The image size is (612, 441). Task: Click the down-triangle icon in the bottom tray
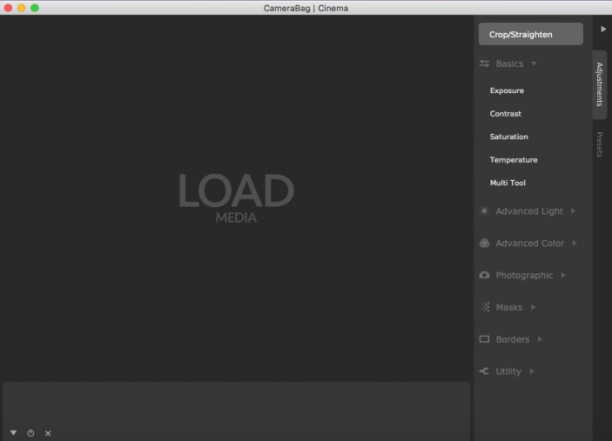(x=13, y=433)
